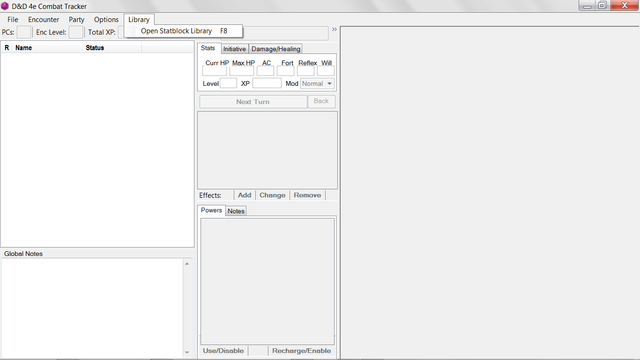The image size is (640, 360).
Task: Click the Enc Level field
Action: click(x=76, y=32)
